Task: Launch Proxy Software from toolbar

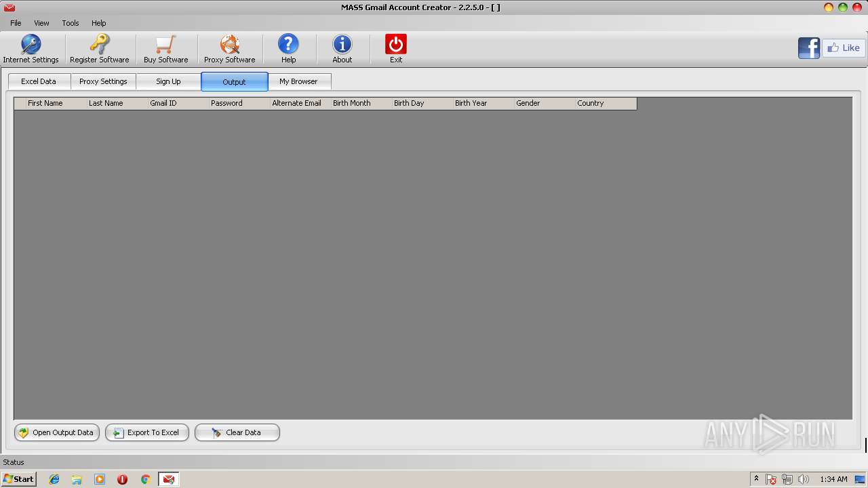Action: tap(229, 49)
